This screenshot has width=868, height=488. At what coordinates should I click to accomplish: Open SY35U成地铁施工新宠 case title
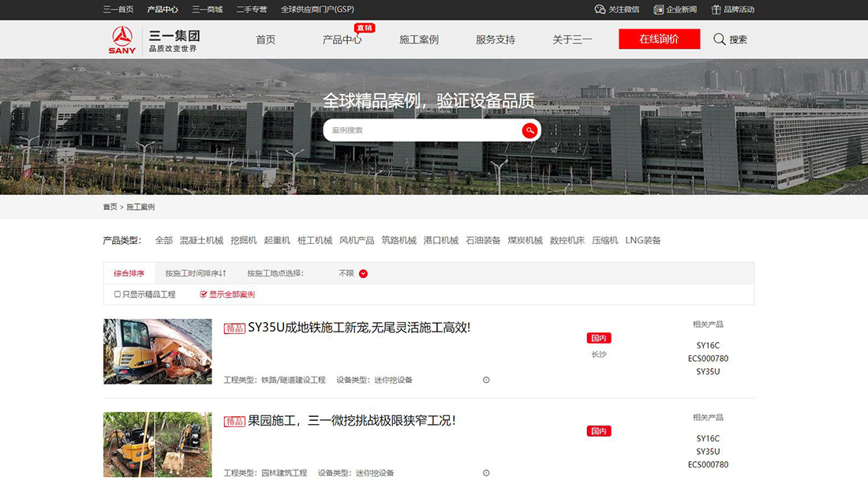359,328
